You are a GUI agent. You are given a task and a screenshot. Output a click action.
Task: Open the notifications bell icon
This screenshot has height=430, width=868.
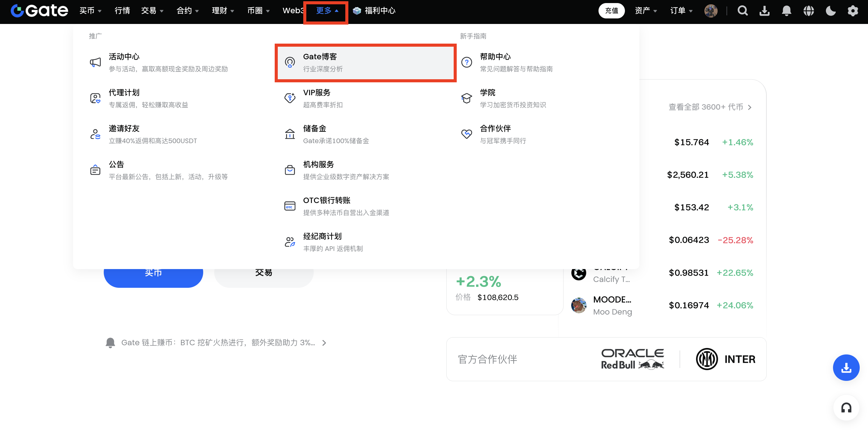[786, 11]
